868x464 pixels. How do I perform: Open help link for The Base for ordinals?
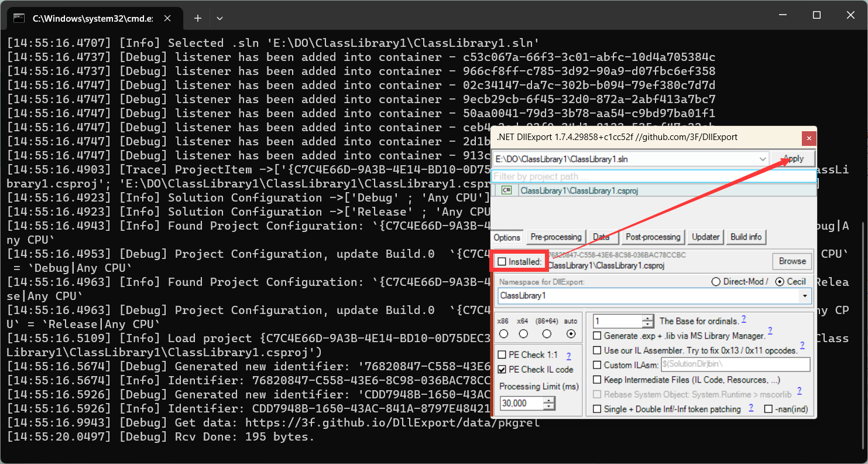pyautogui.click(x=744, y=319)
